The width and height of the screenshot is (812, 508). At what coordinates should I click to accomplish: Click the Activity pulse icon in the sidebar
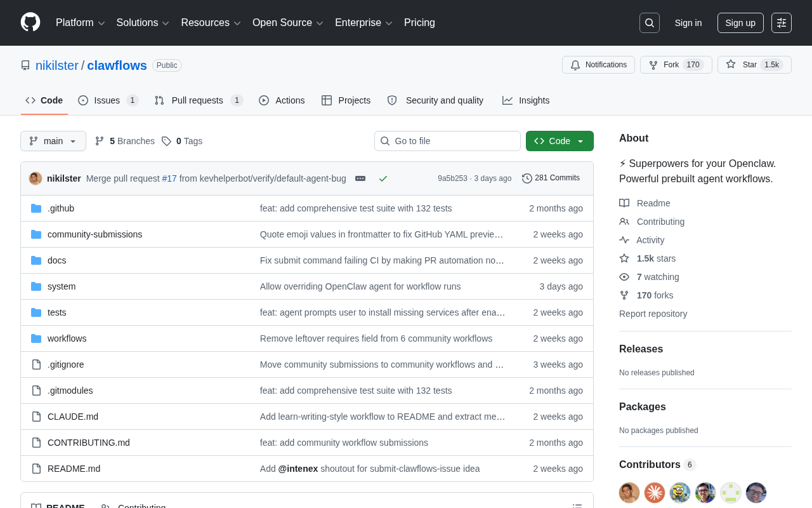(x=624, y=240)
